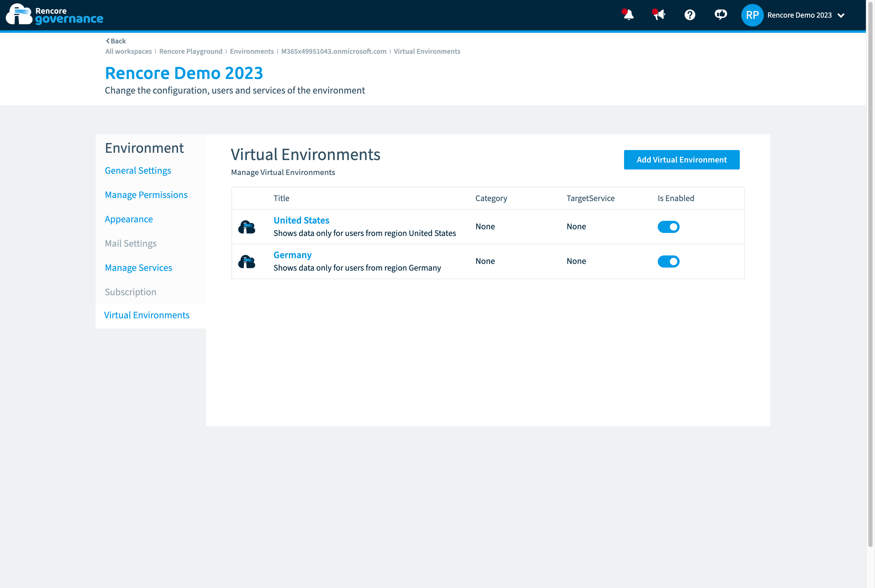This screenshot has width=875, height=588.
Task: Click the Is Enabled column header
Action: coord(676,198)
